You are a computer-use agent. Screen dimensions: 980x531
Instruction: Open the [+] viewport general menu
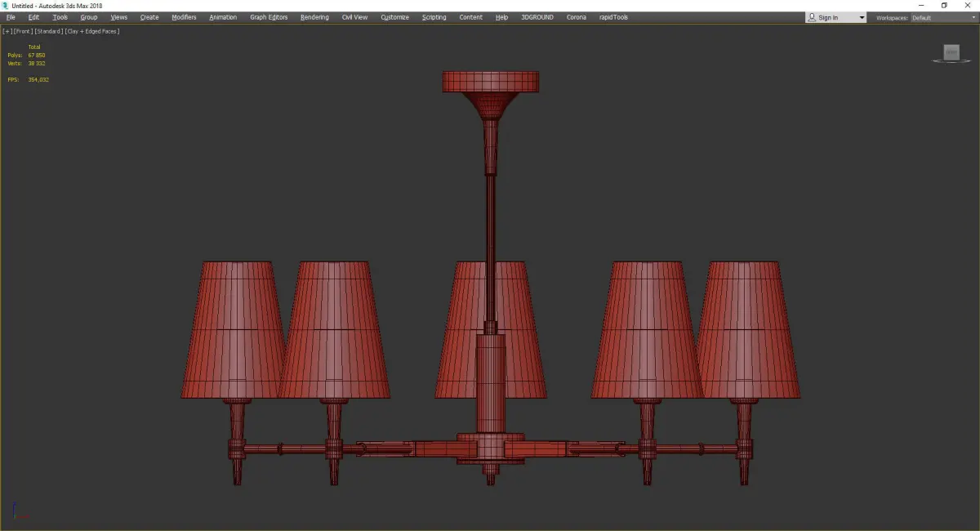click(7, 31)
